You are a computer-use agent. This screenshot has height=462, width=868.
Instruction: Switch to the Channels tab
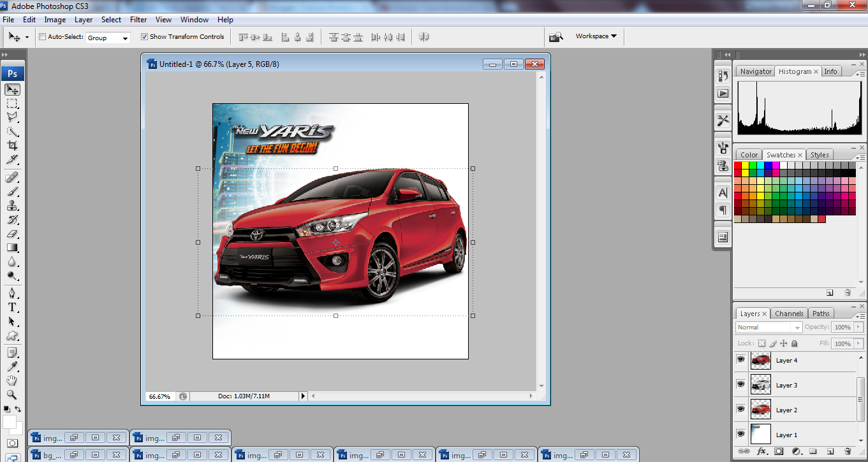tap(789, 314)
